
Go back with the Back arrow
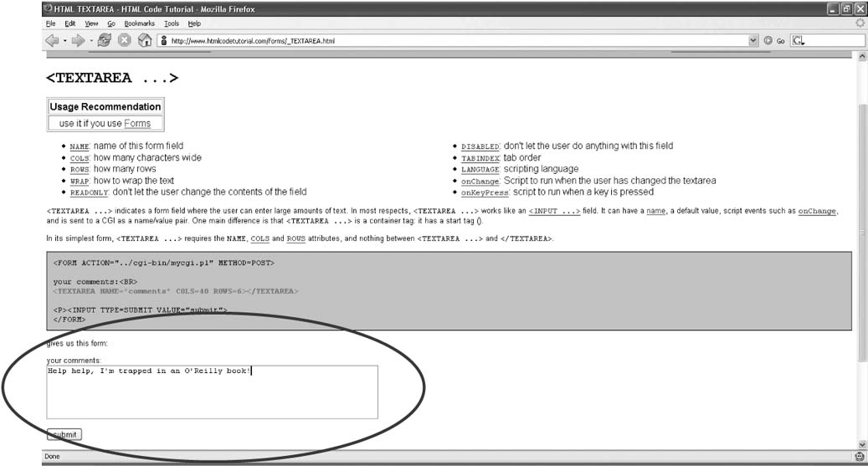(52, 40)
